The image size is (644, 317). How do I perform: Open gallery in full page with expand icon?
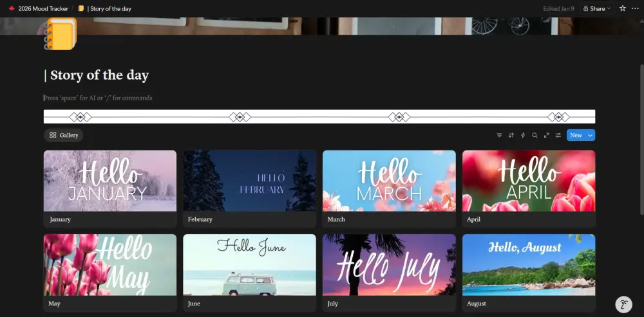[547, 135]
